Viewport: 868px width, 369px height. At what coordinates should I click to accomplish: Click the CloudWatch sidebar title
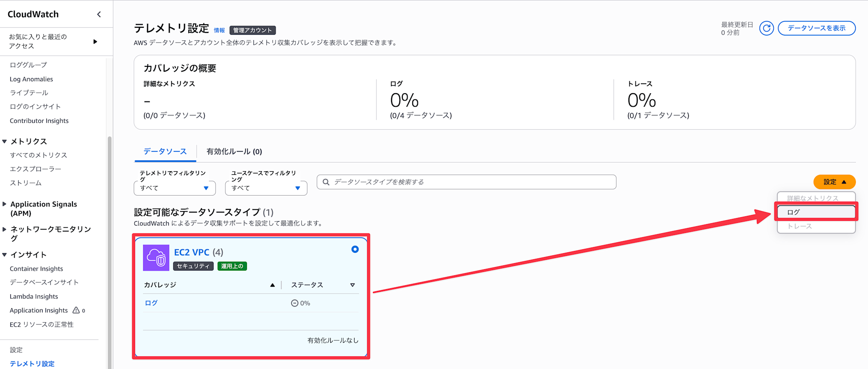(33, 14)
